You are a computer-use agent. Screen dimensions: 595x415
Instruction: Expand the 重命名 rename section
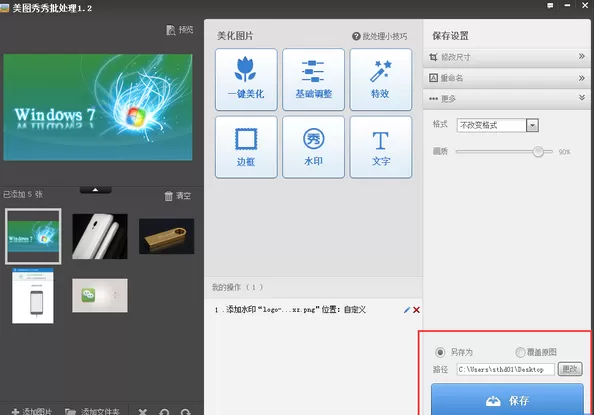pyautogui.click(x=507, y=78)
